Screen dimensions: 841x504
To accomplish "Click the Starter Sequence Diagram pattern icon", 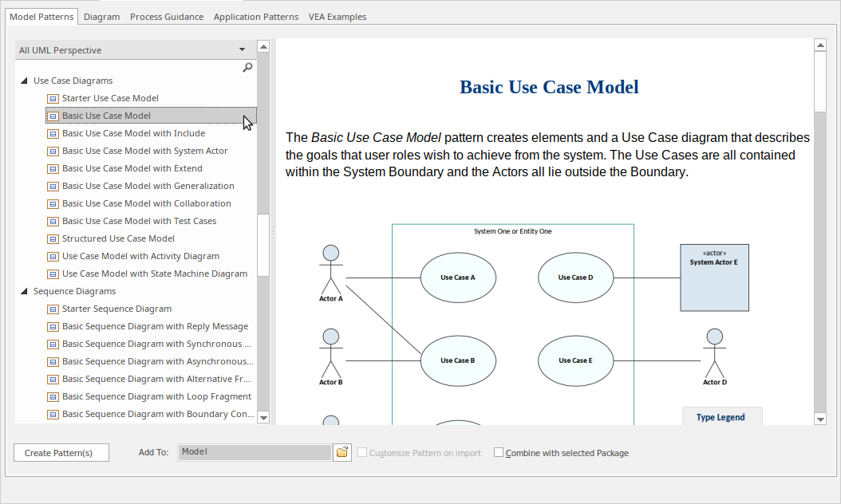I will point(53,309).
